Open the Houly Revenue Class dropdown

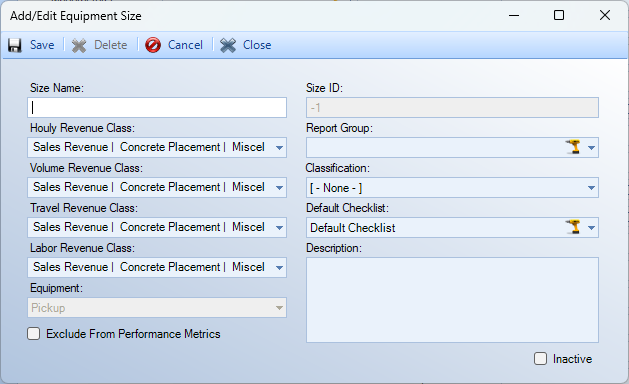coord(280,148)
